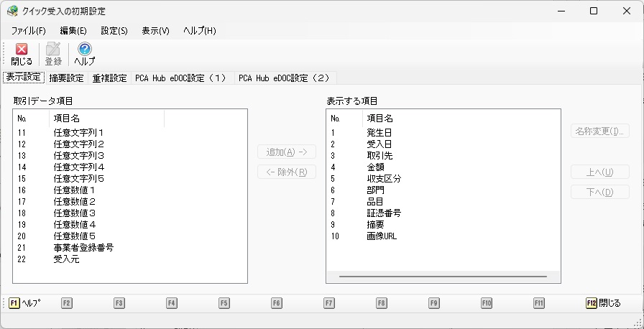Open PCA Hub eDOC設定（１） tab
The height and width of the screenshot is (329, 644).
180,78
